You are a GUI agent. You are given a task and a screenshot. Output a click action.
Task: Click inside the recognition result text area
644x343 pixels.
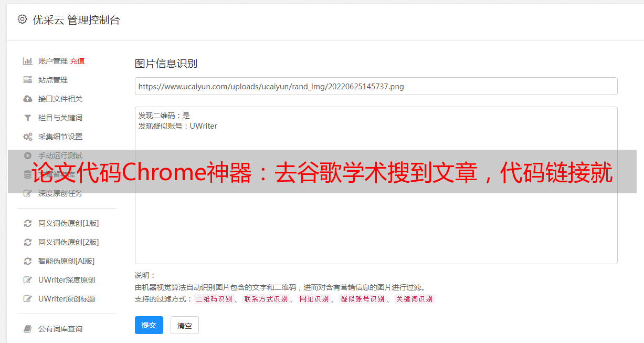click(376, 185)
